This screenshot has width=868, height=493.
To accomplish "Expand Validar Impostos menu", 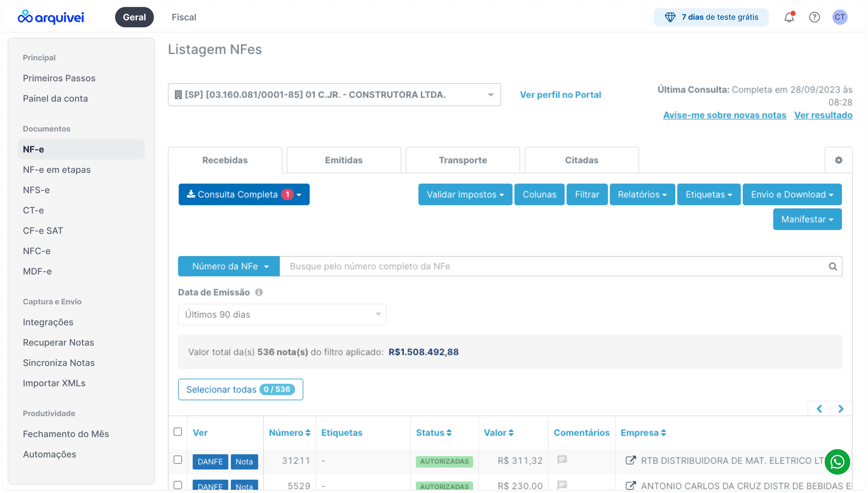I will point(465,194).
